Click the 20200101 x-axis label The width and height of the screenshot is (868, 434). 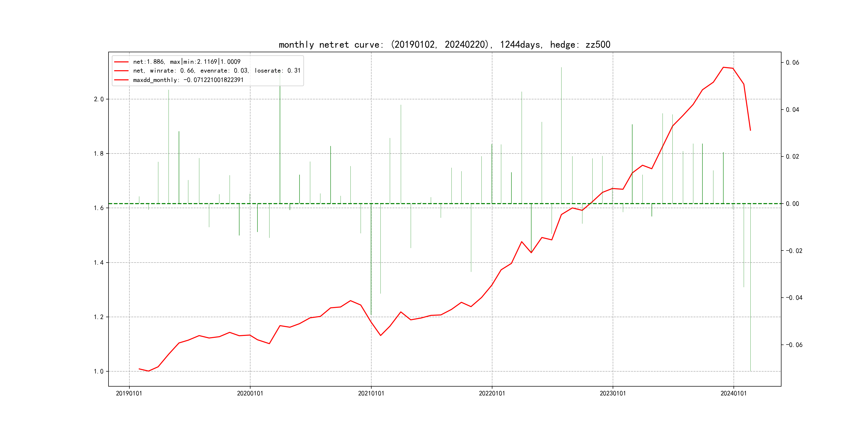[x=250, y=393]
